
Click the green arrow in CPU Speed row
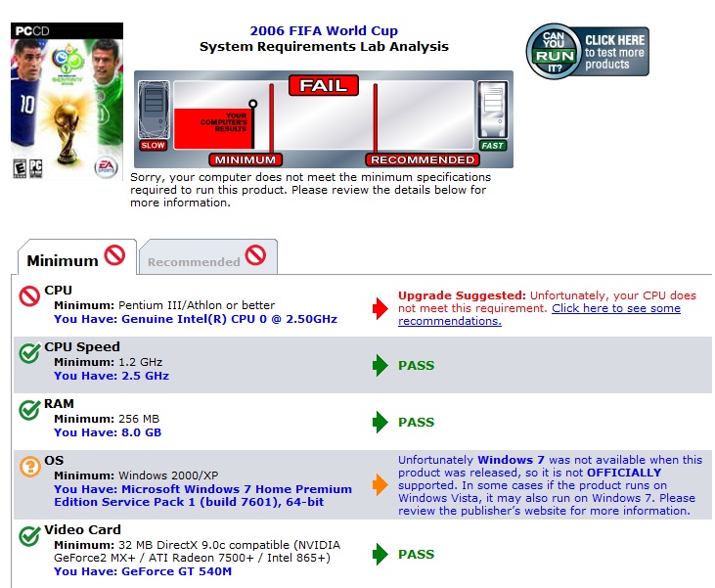click(380, 365)
